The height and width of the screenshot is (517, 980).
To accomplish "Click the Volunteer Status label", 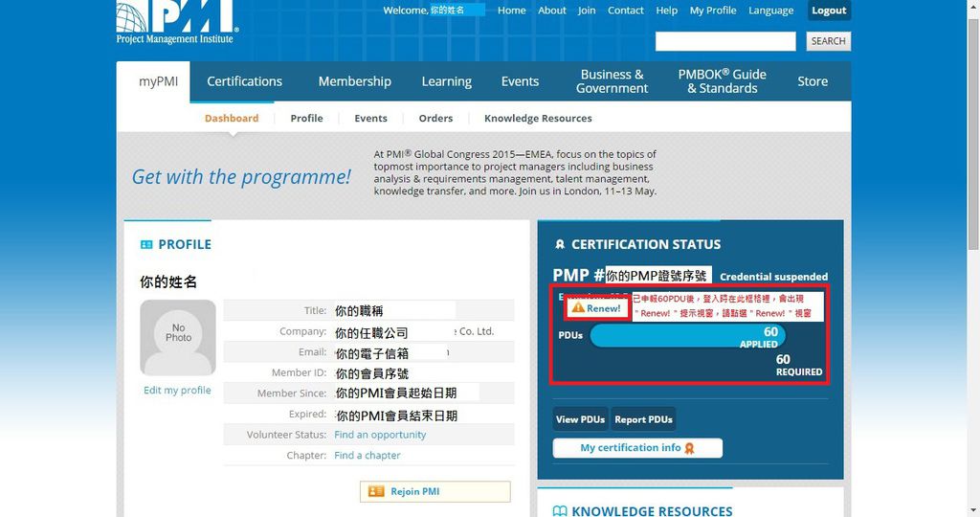I will 286,435.
